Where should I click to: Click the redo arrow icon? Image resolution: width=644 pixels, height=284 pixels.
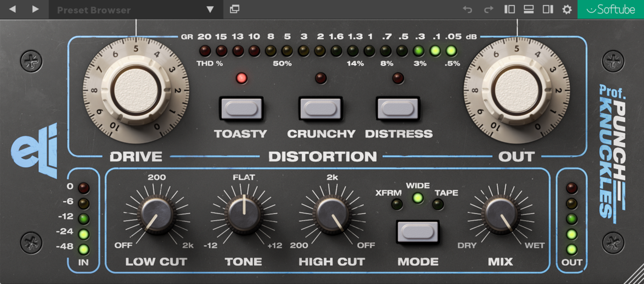pyautogui.click(x=488, y=9)
